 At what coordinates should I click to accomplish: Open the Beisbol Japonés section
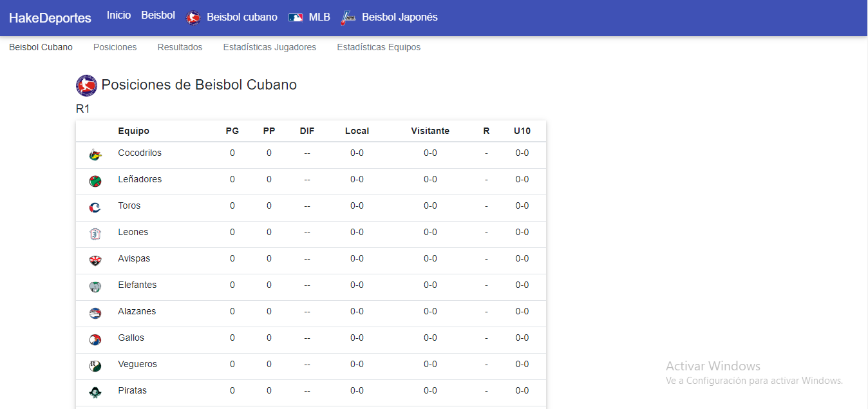399,17
